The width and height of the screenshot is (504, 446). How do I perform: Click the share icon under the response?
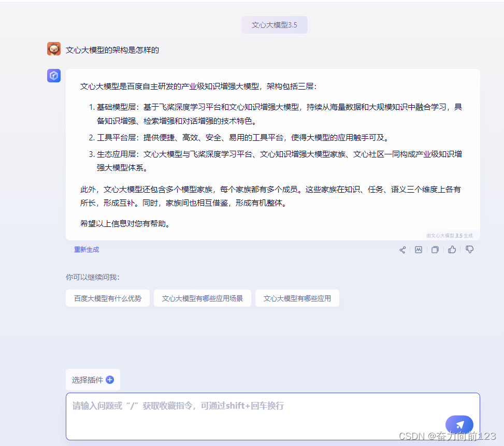(x=402, y=250)
